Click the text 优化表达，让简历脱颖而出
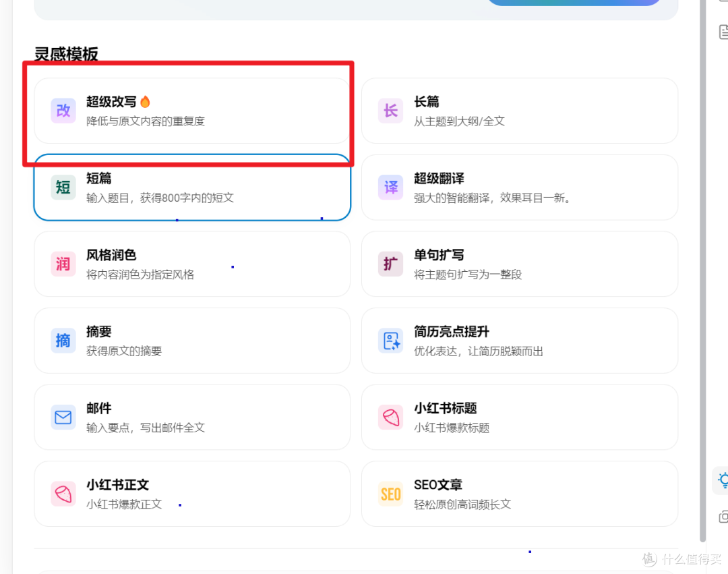The width and height of the screenshot is (728, 574). click(x=478, y=351)
